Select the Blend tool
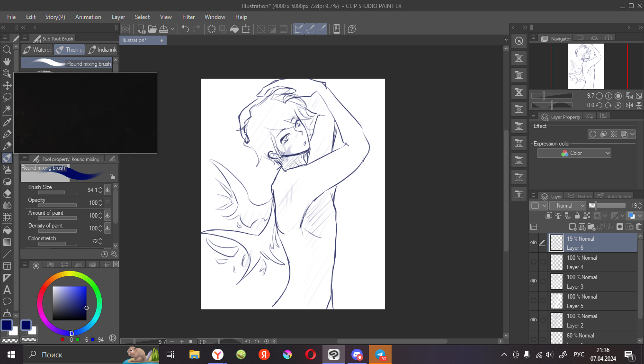Viewport: 644px width, 364px height. tap(7, 205)
